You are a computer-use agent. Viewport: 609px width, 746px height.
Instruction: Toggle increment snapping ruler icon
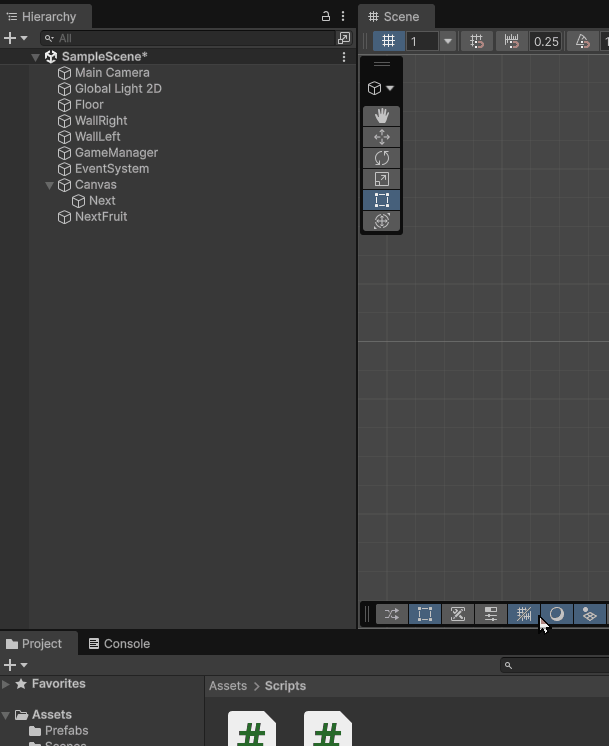pos(511,41)
